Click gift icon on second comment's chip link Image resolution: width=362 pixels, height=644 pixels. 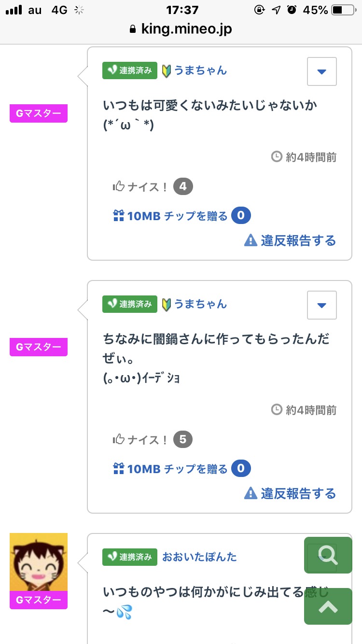pyautogui.click(x=119, y=468)
